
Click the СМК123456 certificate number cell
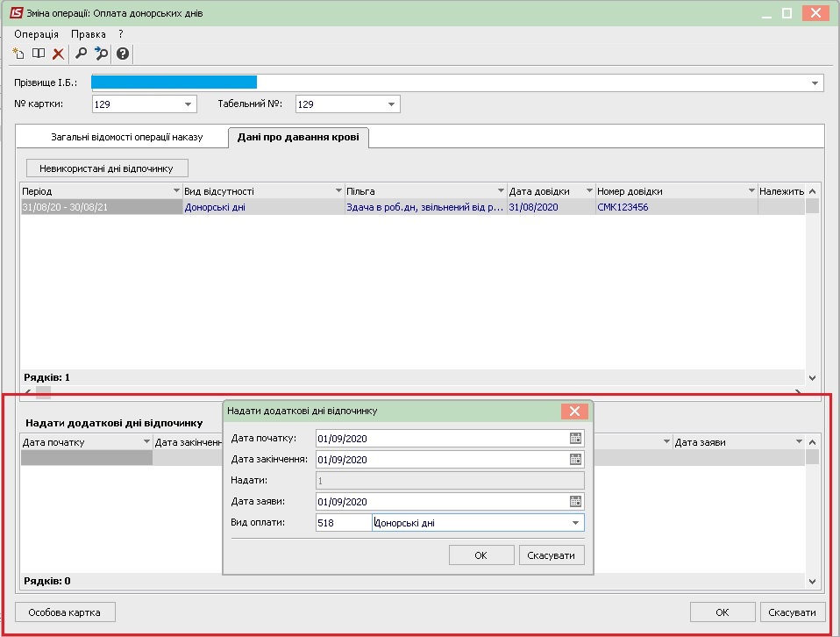(x=676, y=207)
